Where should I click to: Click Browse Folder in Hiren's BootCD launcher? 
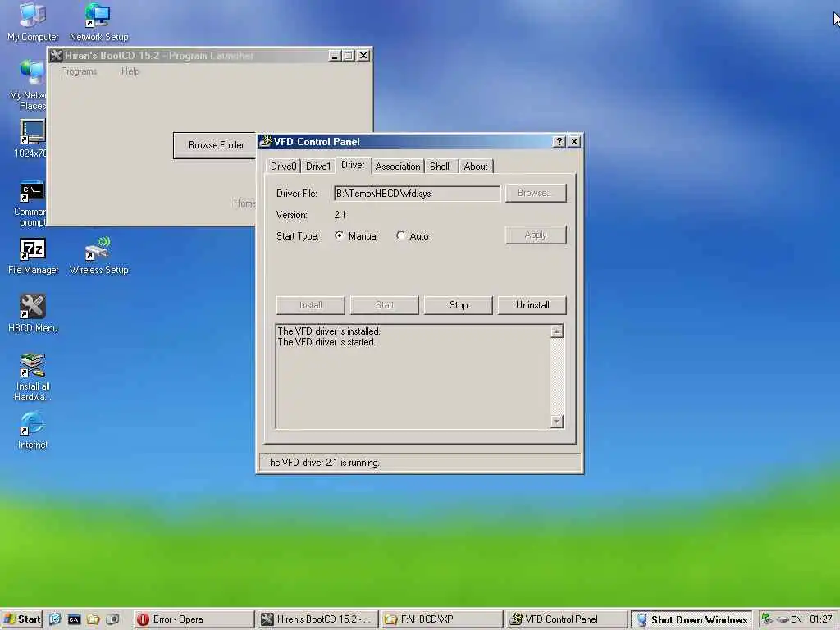(216, 145)
